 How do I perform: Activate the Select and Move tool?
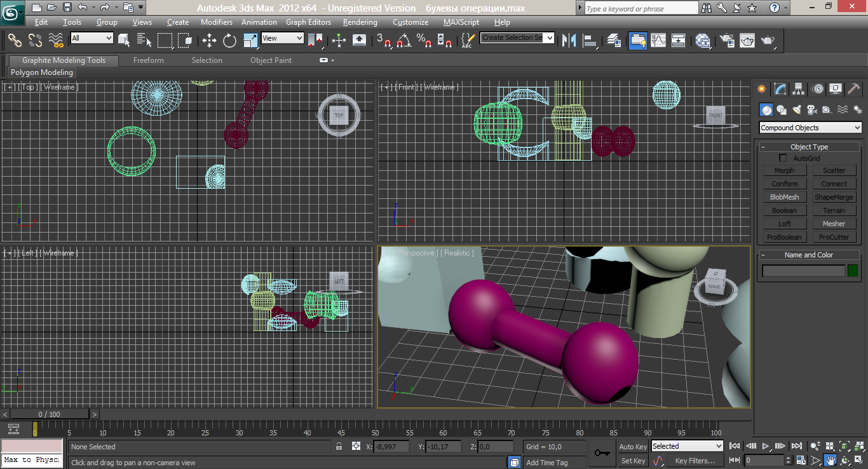[x=209, y=41]
